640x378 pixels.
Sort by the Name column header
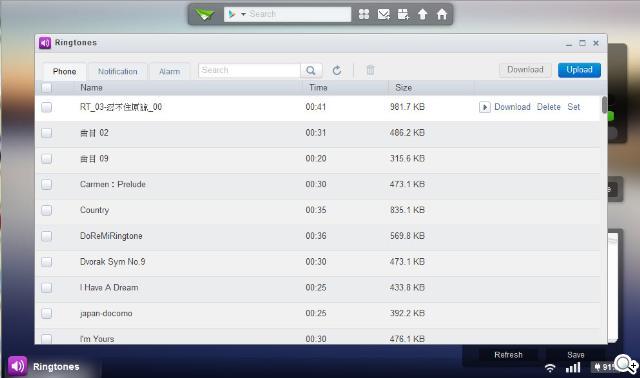click(91, 87)
